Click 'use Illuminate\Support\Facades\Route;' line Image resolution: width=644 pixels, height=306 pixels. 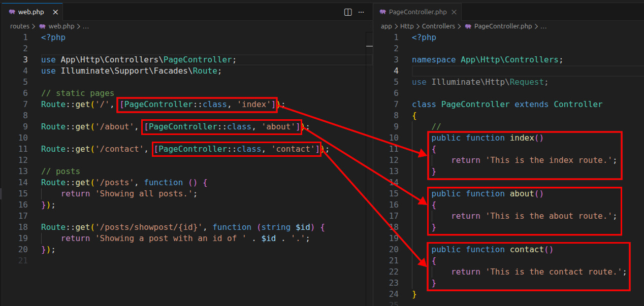tap(132, 71)
